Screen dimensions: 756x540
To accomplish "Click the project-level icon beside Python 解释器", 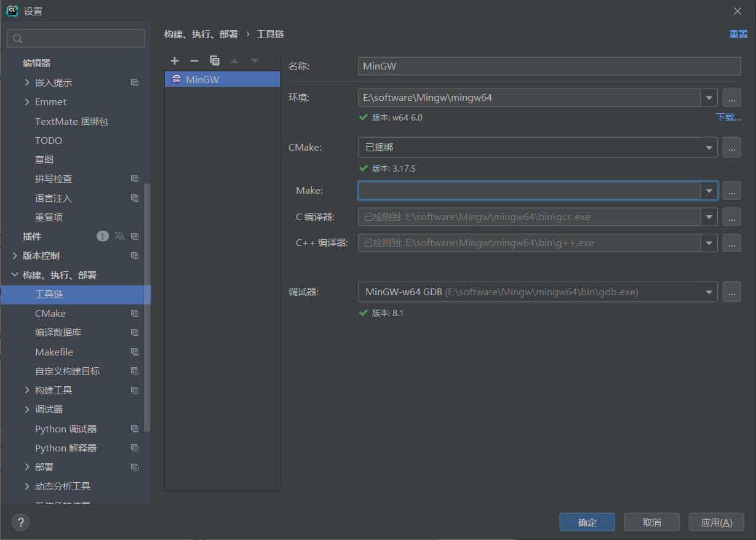I will point(135,448).
